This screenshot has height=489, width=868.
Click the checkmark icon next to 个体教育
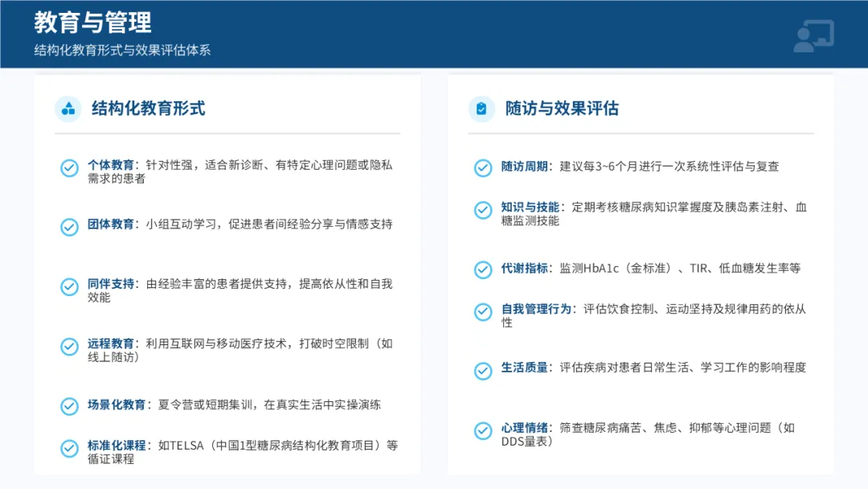pos(69,168)
